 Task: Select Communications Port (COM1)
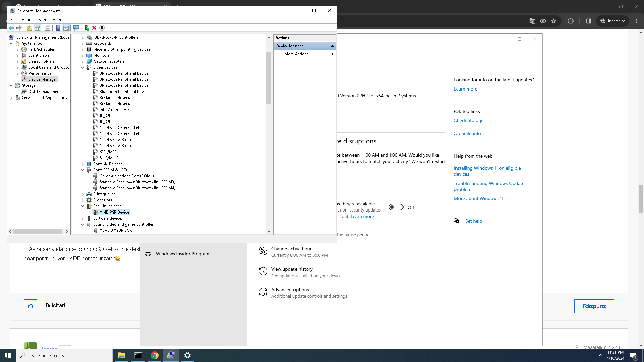pos(126,176)
